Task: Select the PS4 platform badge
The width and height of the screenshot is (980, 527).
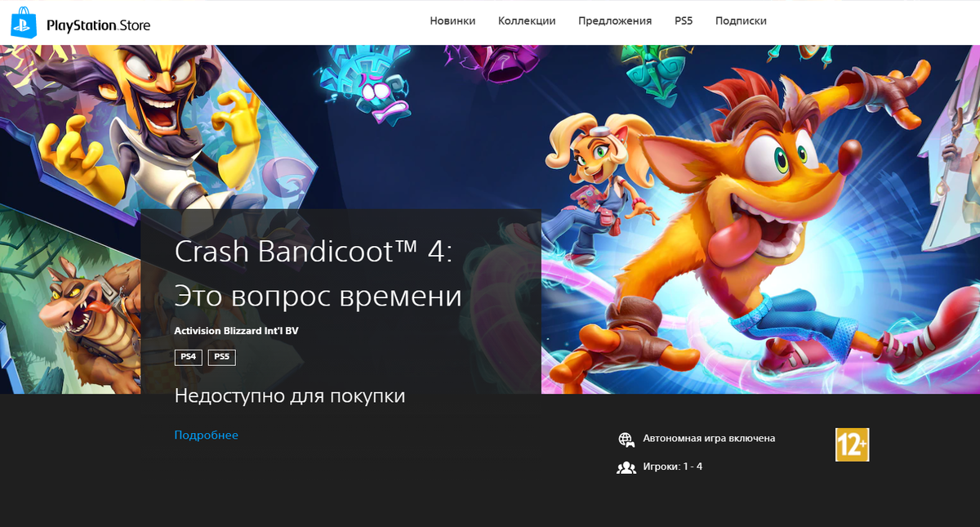Action: (x=188, y=357)
